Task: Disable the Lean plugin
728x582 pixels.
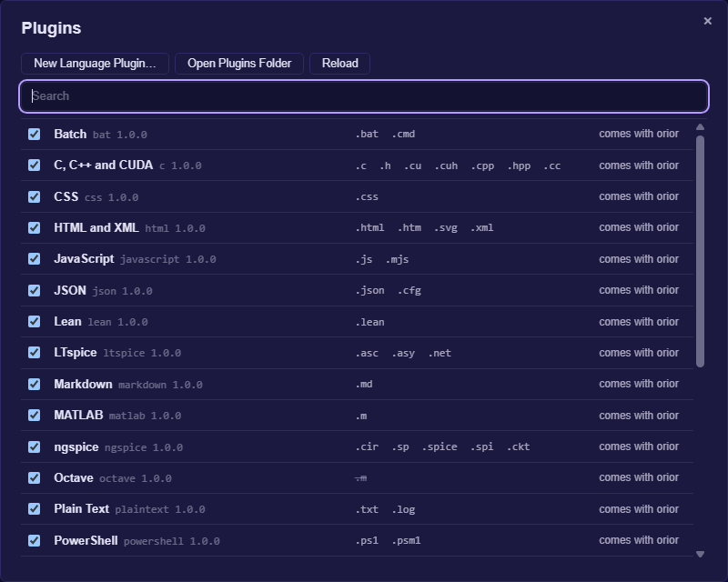Action: point(34,322)
